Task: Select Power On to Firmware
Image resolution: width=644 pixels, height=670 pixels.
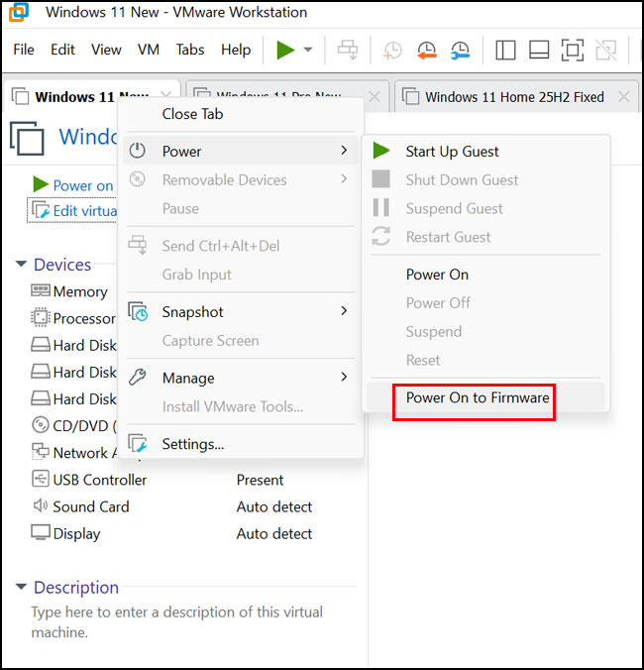Action: pyautogui.click(x=485, y=397)
